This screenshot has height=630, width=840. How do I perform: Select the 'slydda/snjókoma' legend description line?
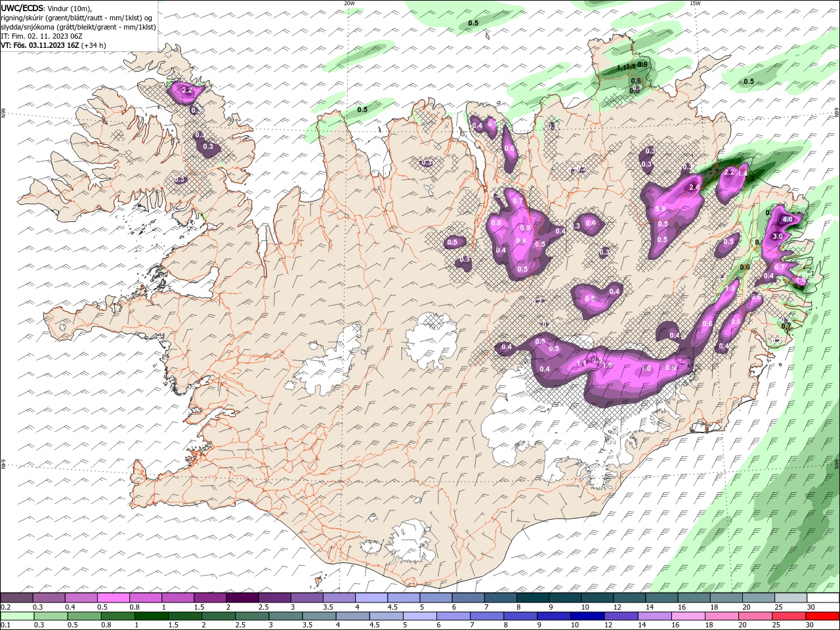(x=78, y=27)
